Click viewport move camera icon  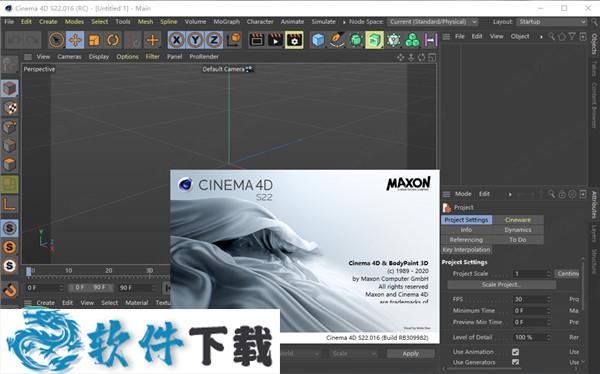[401, 57]
